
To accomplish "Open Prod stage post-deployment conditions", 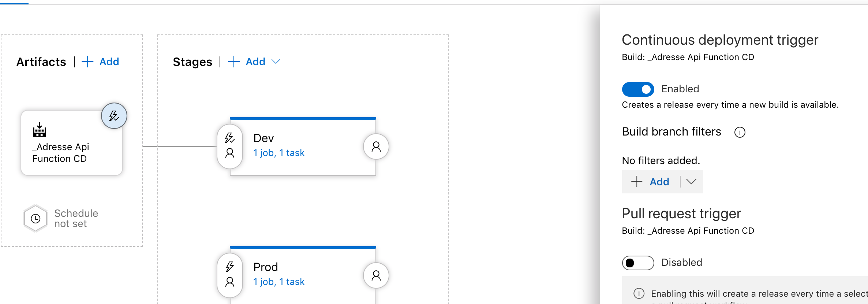I will pyautogui.click(x=376, y=275).
